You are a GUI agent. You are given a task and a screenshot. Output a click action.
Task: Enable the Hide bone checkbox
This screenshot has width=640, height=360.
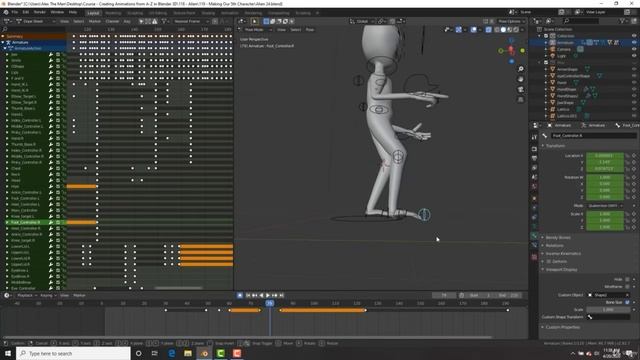[627, 280]
